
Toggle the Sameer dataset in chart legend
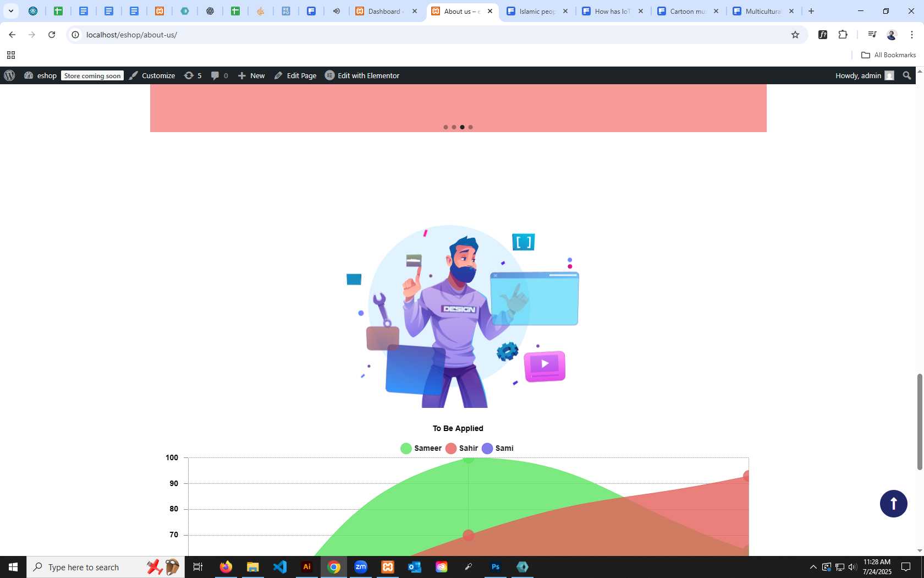pos(421,448)
